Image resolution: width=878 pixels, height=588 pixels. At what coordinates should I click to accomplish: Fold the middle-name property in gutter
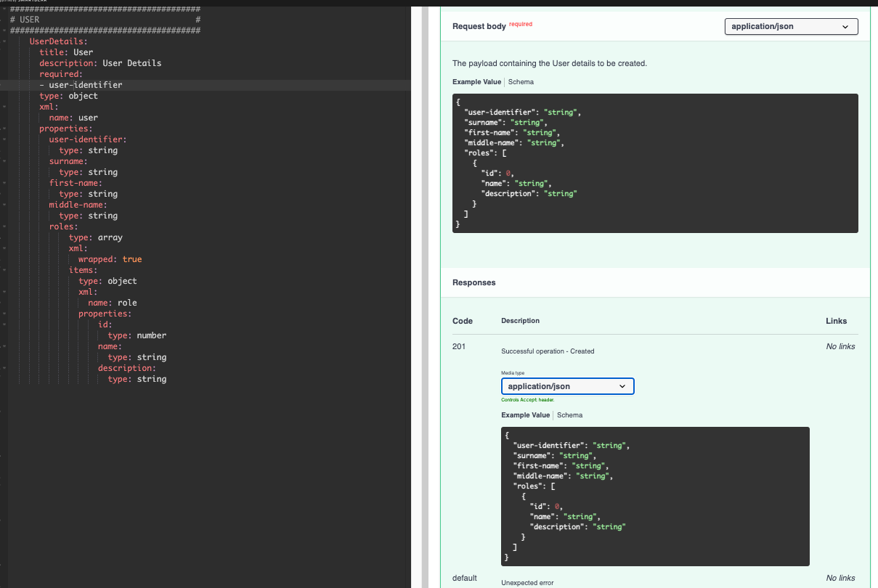click(4, 205)
